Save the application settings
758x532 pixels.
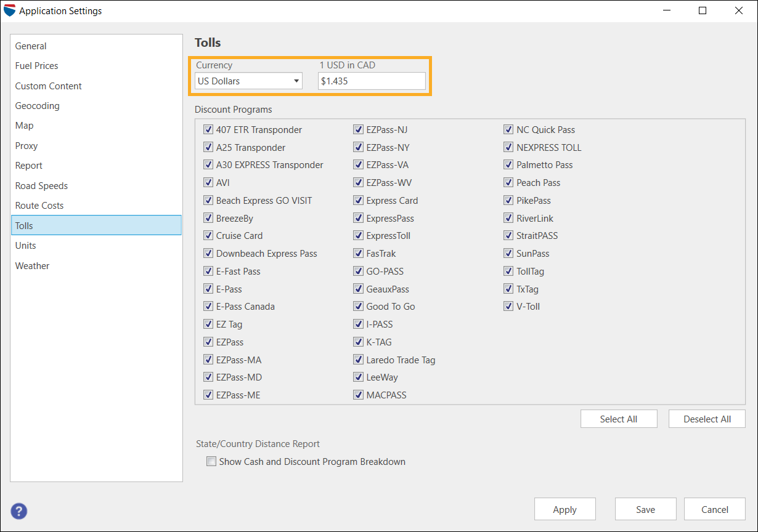[645, 509]
